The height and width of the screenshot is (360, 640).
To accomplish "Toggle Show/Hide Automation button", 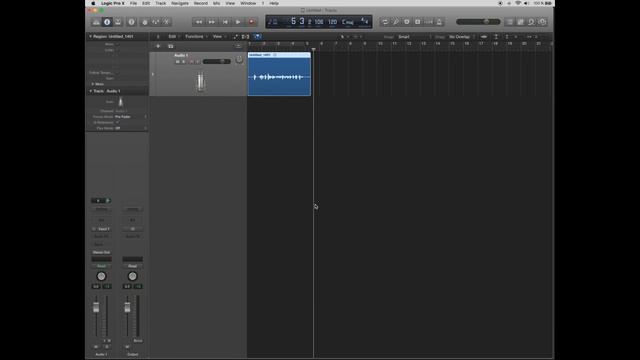I will pos(236,37).
